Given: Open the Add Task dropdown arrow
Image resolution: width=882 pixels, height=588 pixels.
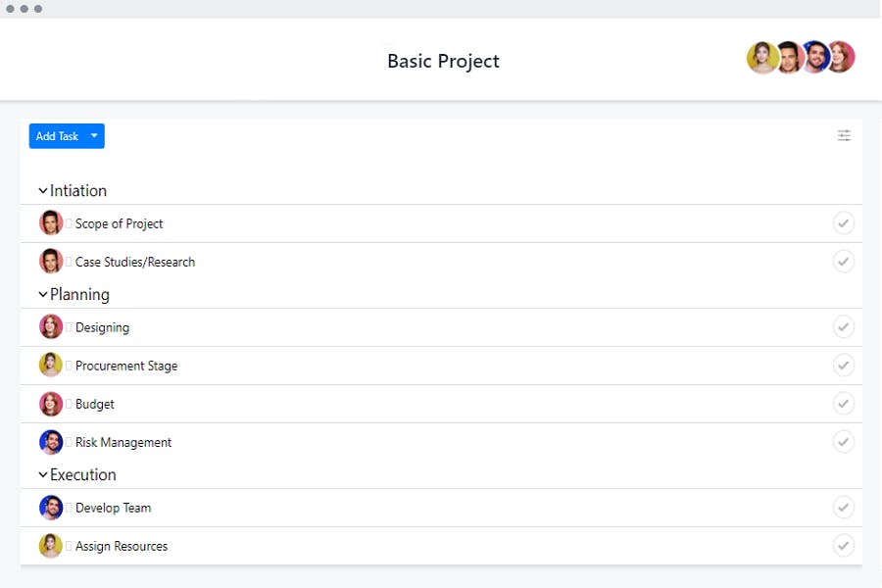Looking at the screenshot, I should 94,135.
